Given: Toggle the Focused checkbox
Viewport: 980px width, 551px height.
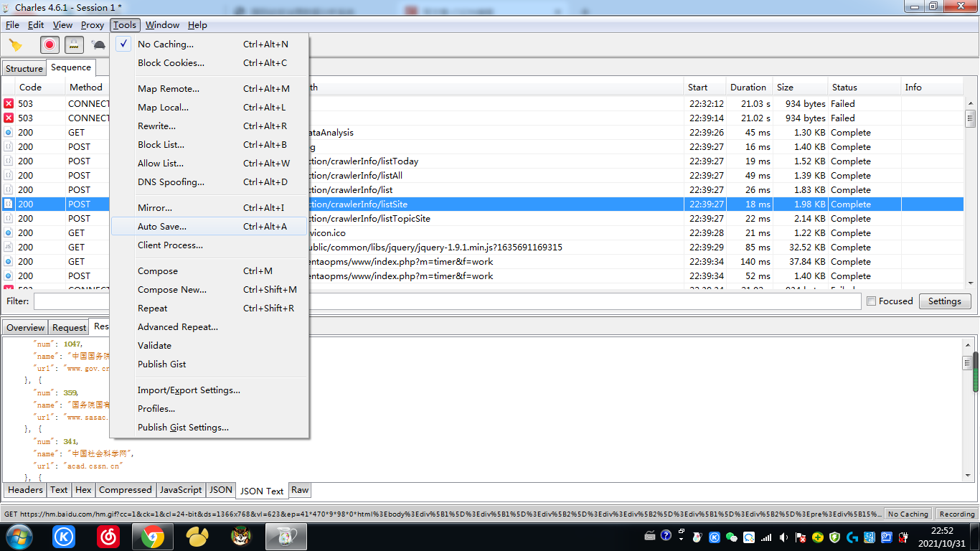Looking at the screenshot, I should point(872,301).
